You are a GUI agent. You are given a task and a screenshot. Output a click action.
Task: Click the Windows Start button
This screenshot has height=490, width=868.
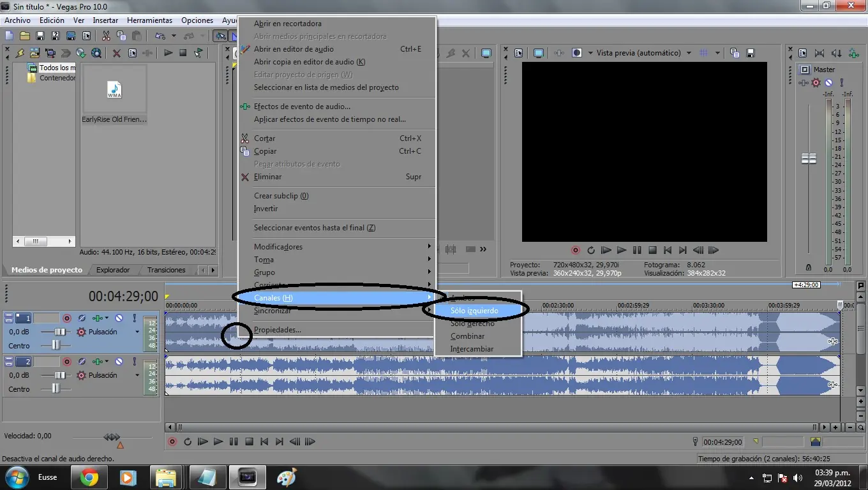16,477
